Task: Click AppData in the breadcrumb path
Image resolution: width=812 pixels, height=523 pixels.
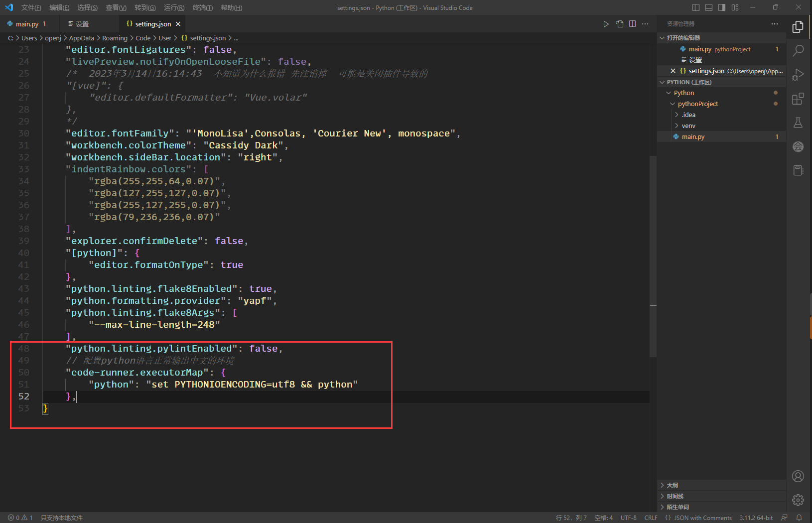Action: 82,38
